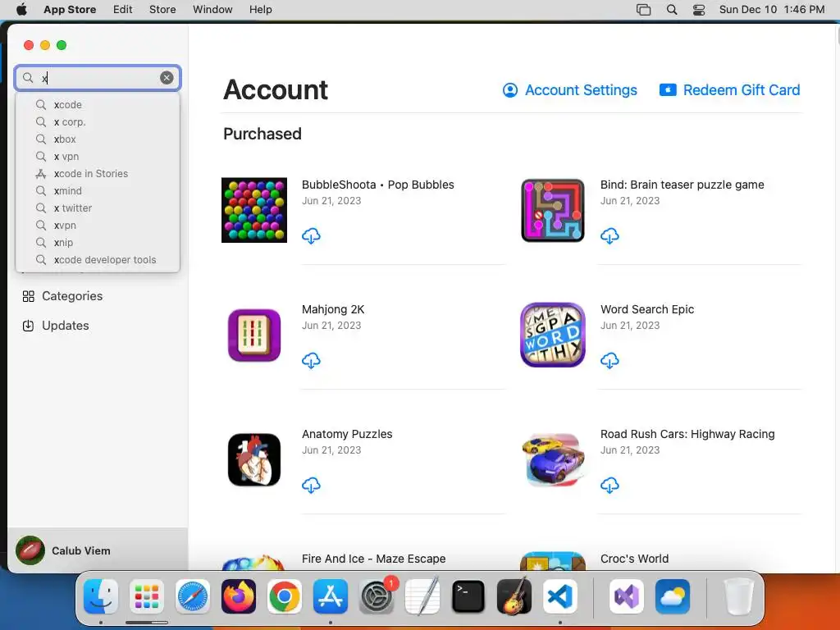Open Spotlight search in menu bar
The width and height of the screenshot is (840, 630).
click(672, 10)
